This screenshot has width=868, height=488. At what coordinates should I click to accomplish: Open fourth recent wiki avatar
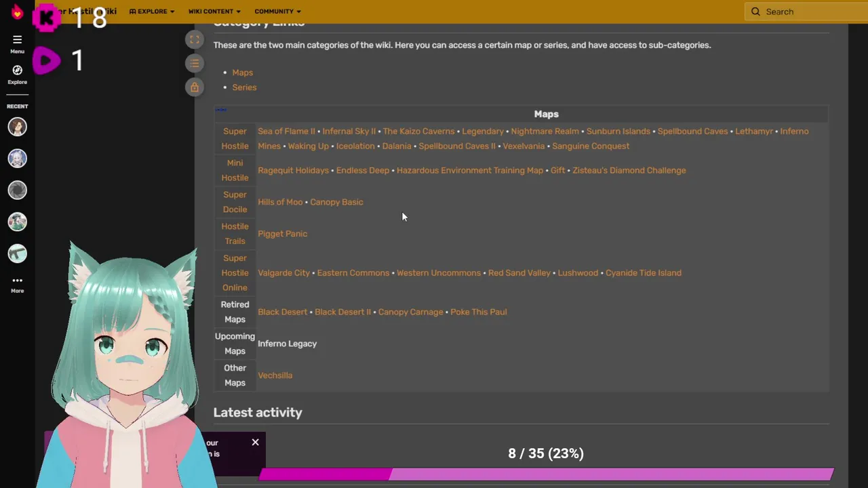coord(17,222)
